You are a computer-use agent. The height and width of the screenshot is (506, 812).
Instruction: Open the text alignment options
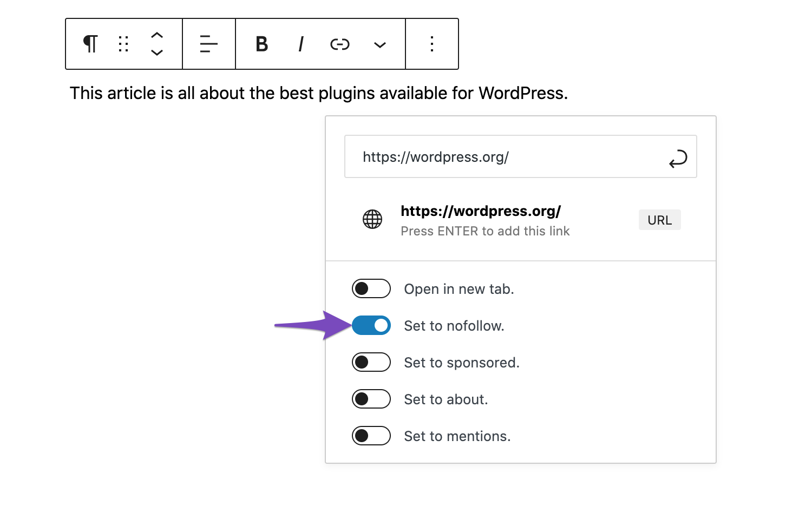[209, 44]
